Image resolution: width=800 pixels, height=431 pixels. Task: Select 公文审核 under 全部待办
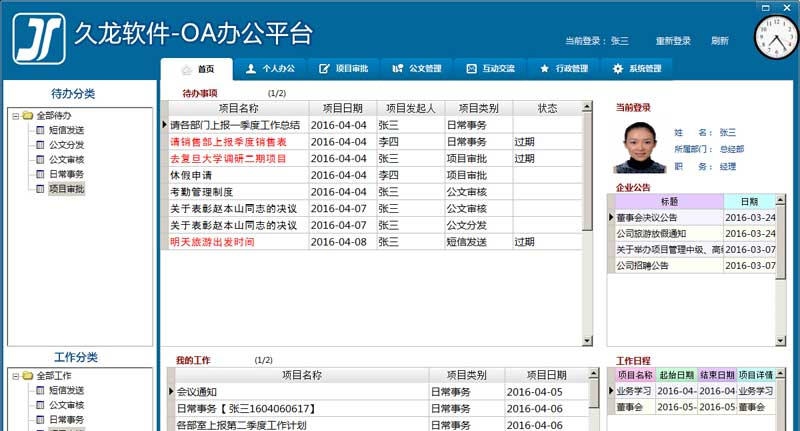[x=66, y=159]
